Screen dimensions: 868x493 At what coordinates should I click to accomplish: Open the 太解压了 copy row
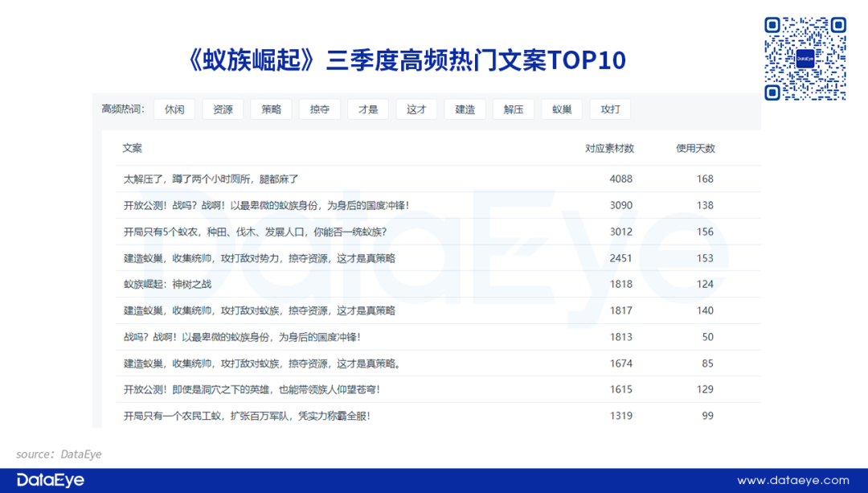[x=211, y=179]
